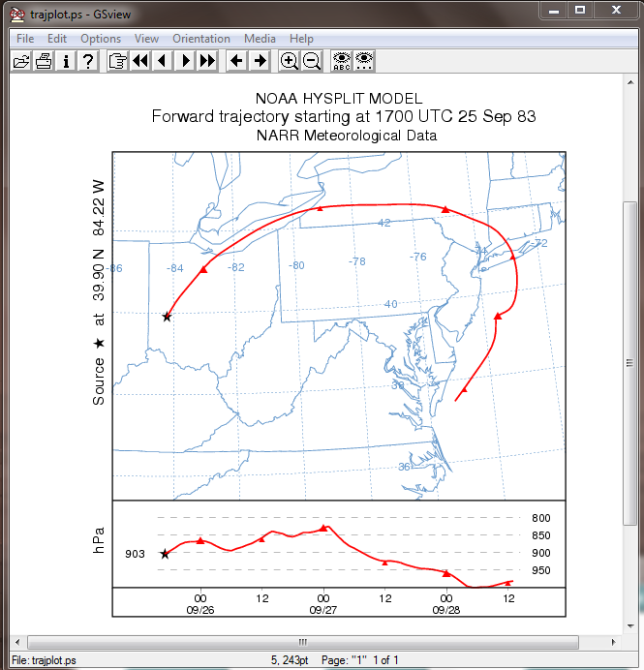This screenshot has height=670, width=644.
Task: Click the '800' hPa axis label
Action: [541, 518]
